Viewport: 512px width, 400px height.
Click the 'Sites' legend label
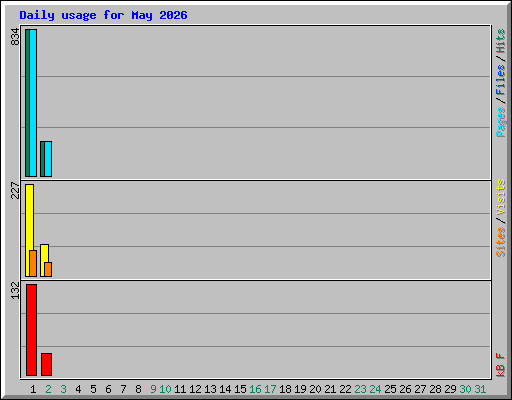point(500,242)
